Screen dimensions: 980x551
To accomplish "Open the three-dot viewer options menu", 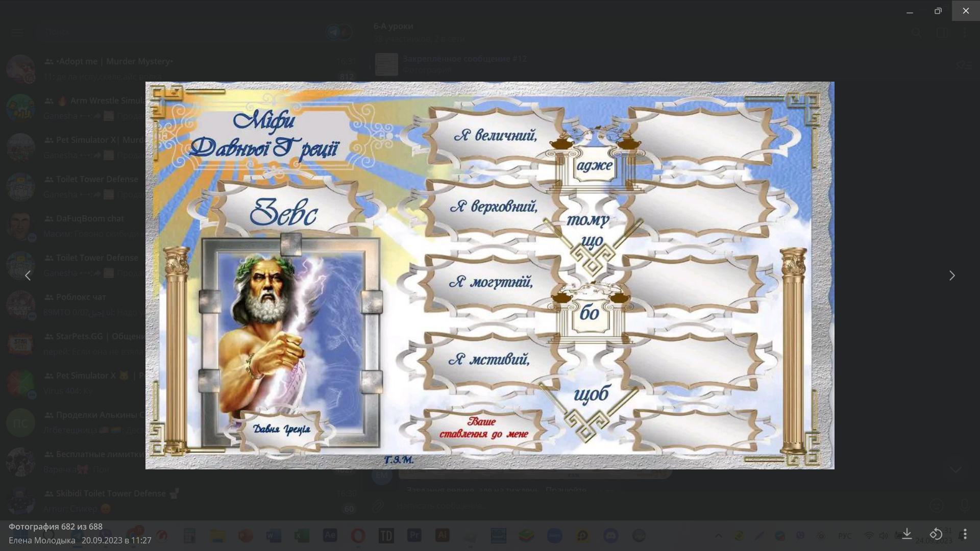I will click(965, 534).
